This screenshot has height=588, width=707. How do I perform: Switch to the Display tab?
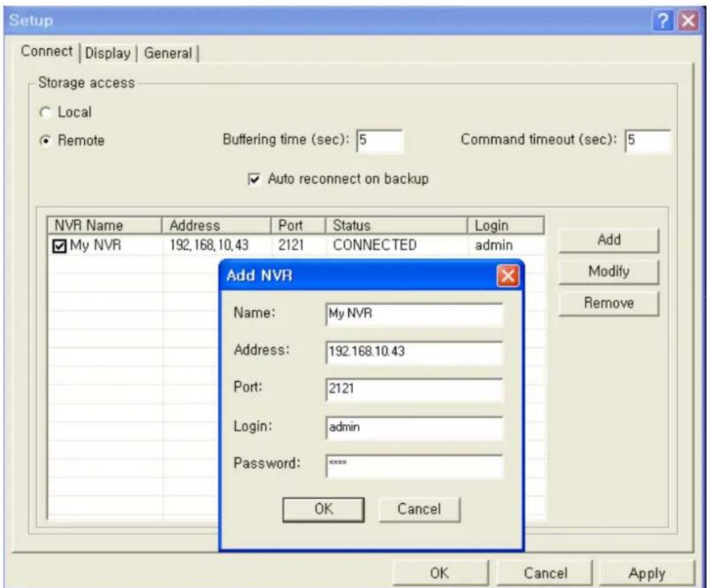tap(108, 53)
